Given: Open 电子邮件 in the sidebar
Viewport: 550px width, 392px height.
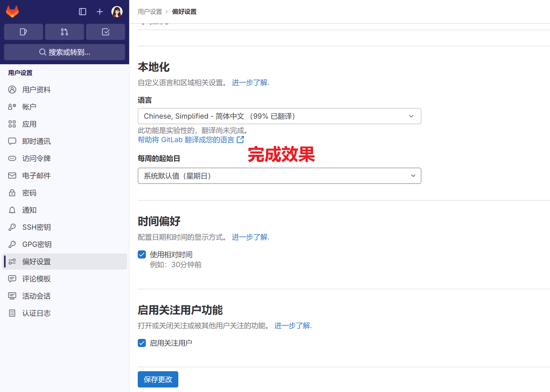Looking at the screenshot, I should click(x=65, y=176).
